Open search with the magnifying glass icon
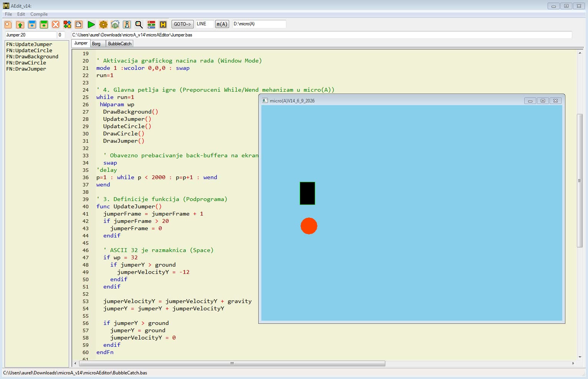Image resolution: width=588 pixels, height=379 pixels. [x=139, y=25]
